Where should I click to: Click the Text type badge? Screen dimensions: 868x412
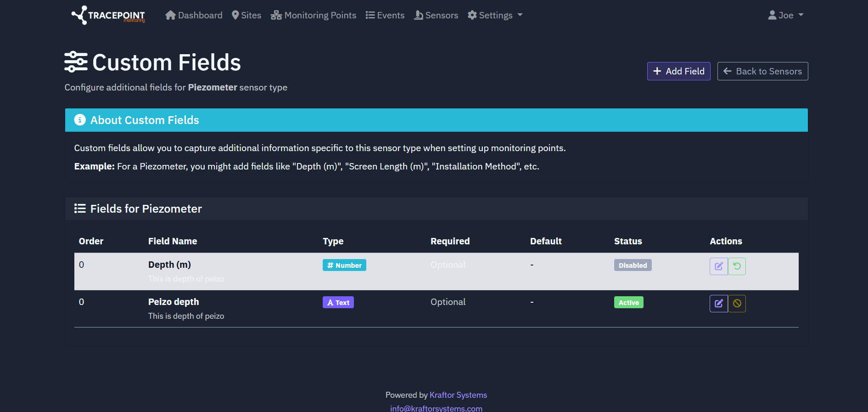coord(338,302)
